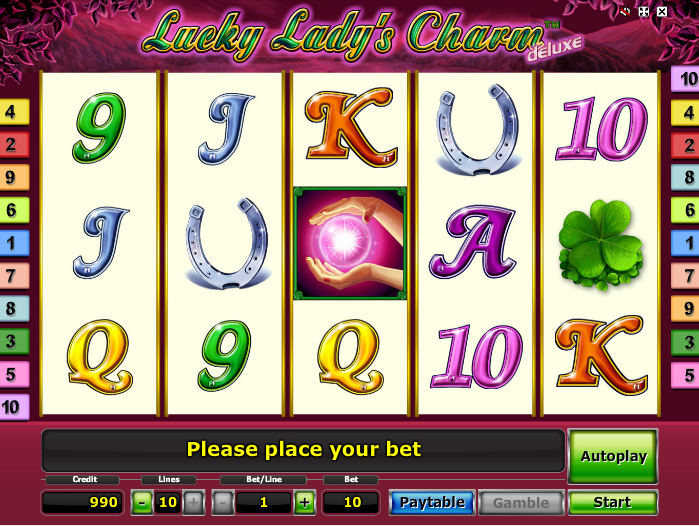Click the four-leaf clover symbol
Viewport: 699px width, 526px height.
[x=601, y=245]
